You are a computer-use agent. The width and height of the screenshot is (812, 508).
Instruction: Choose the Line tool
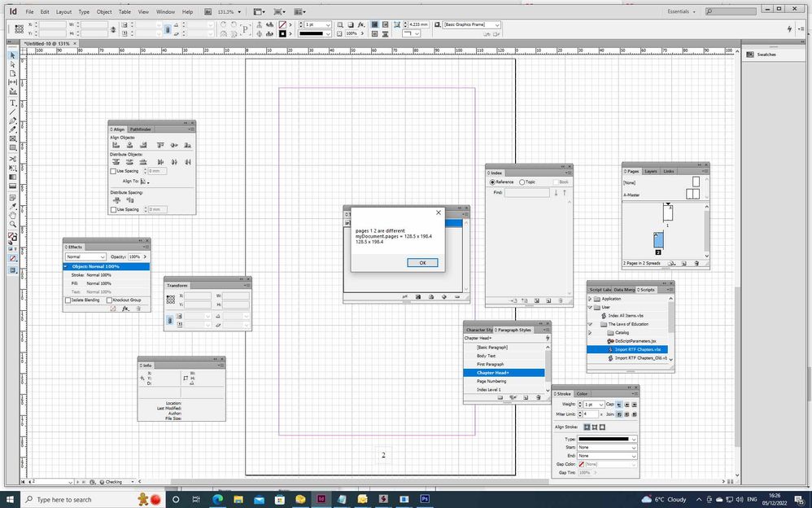click(x=12, y=112)
